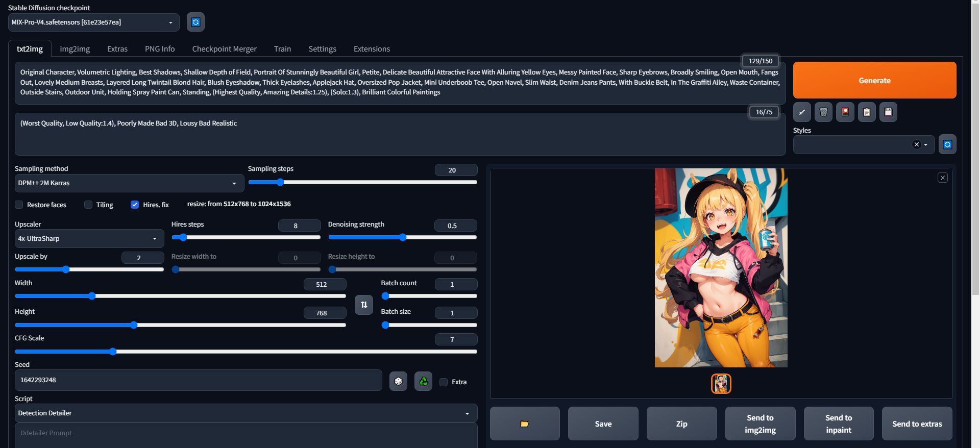
Task: Toggle the Tiling checkbox
Action: (x=88, y=205)
